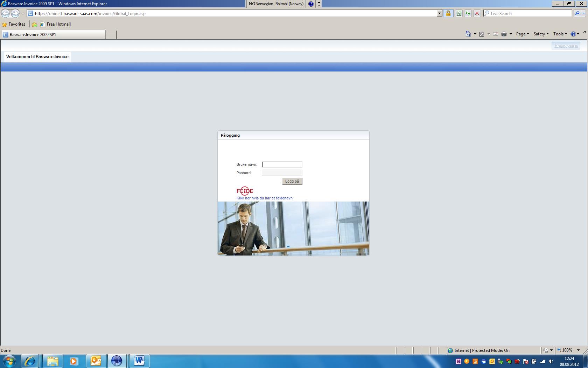This screenshot has height=368, width=588.
Task: Open the Print options dropdown arrow
Action: click(511, 34)
